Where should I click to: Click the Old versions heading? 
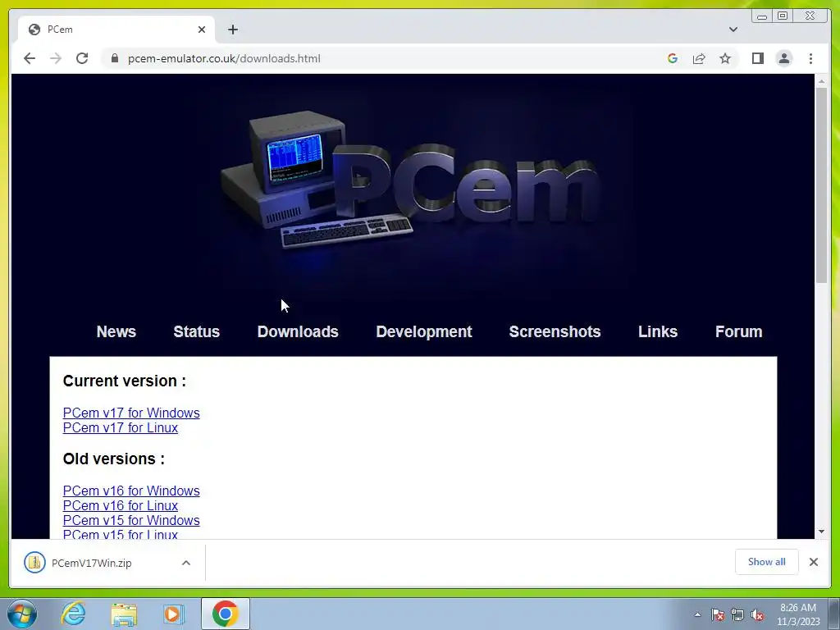[113, 459]
